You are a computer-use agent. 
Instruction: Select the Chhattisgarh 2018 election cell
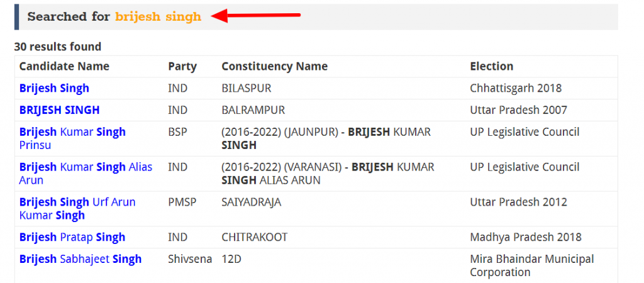pos(516,88)
